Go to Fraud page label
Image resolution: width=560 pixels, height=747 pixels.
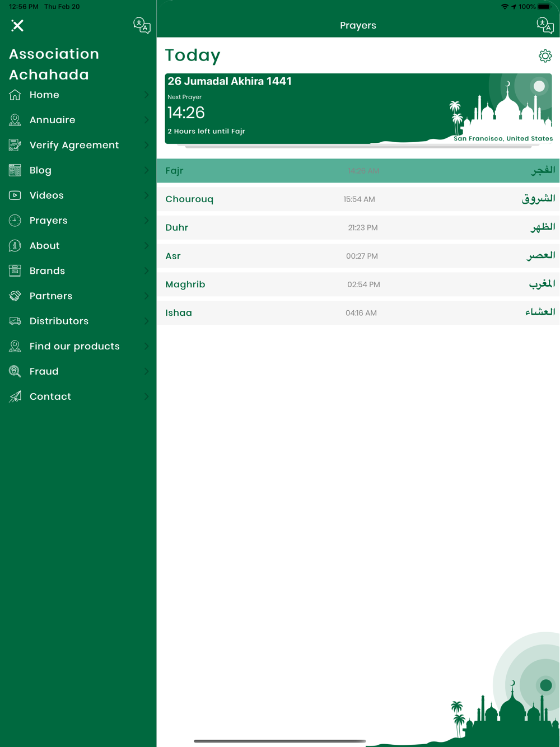click(44, 371)
